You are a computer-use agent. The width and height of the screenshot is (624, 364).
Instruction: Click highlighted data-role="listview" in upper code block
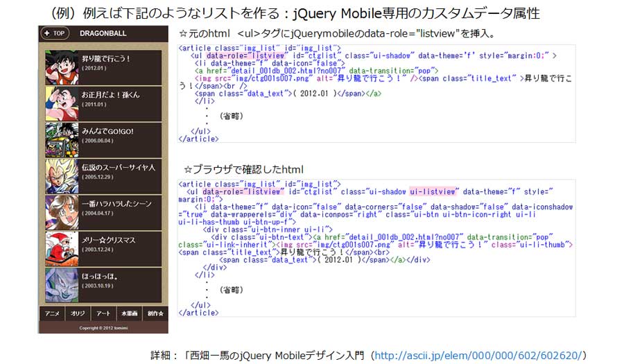(x=245, y=55)
